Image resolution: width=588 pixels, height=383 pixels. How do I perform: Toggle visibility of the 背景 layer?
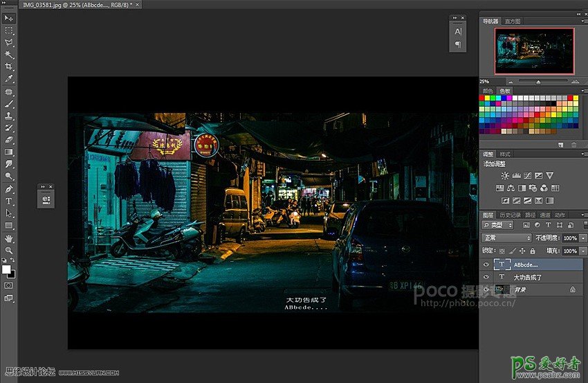pos(486,290)
